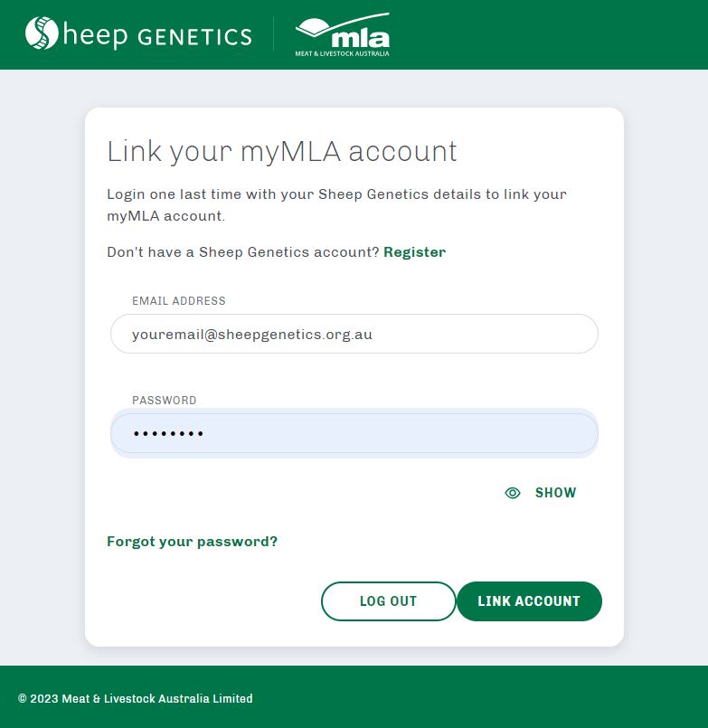Viewport: 708px width, 728px height.
Task: Click the 2023 Meat & Livestock copyright text
Action: click(135, 698)
